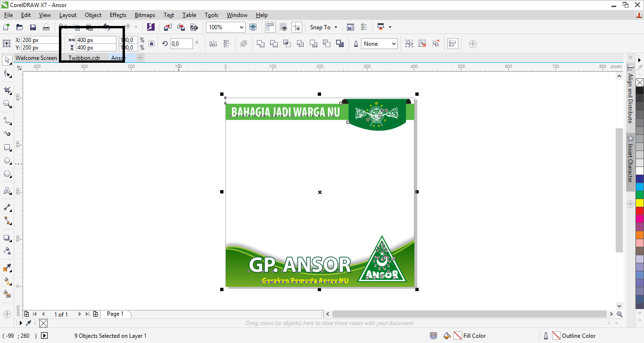Select the Freehand drawing tool

click(7, 120)
